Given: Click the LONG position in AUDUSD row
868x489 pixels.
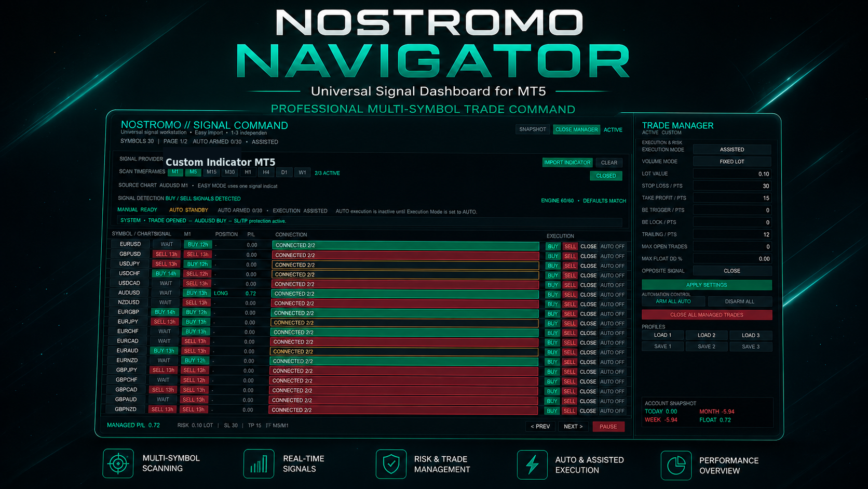Looking at the screenshot, I should tap(221, 293).
